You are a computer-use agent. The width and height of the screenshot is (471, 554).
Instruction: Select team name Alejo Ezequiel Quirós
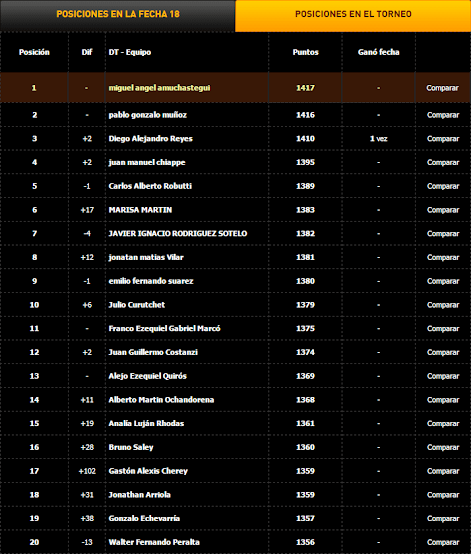click(148, 376)
